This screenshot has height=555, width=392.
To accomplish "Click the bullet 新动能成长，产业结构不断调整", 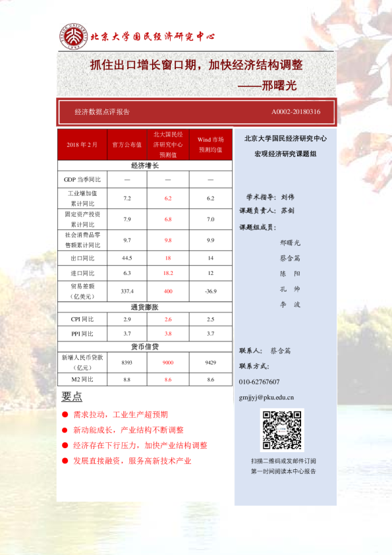I will [x=128, y=430].
